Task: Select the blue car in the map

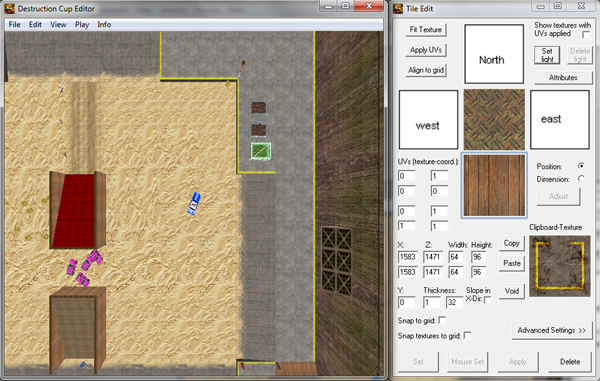Action: [194, 204]
